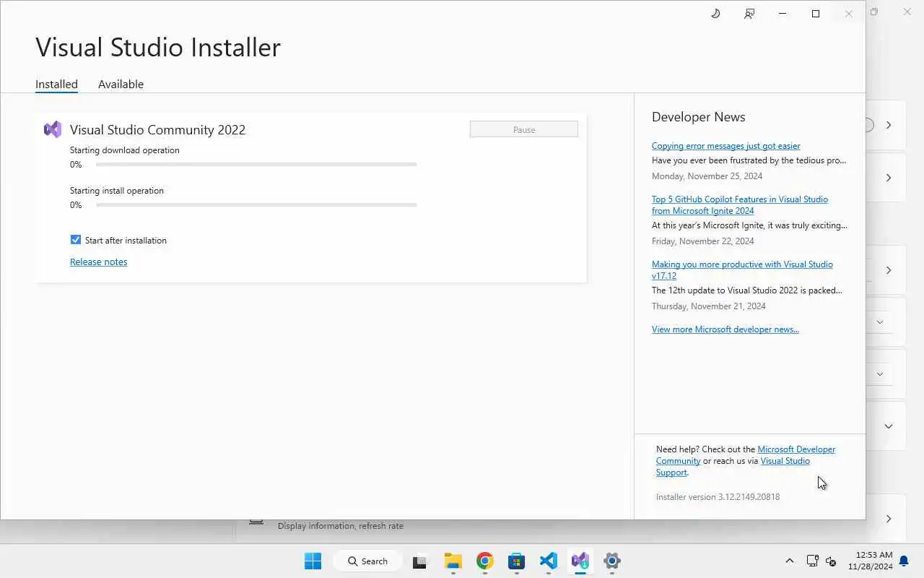Viewport: 924px width, 578px height.
Task: Switch to the Installed tab
Action: coord(56,84)
